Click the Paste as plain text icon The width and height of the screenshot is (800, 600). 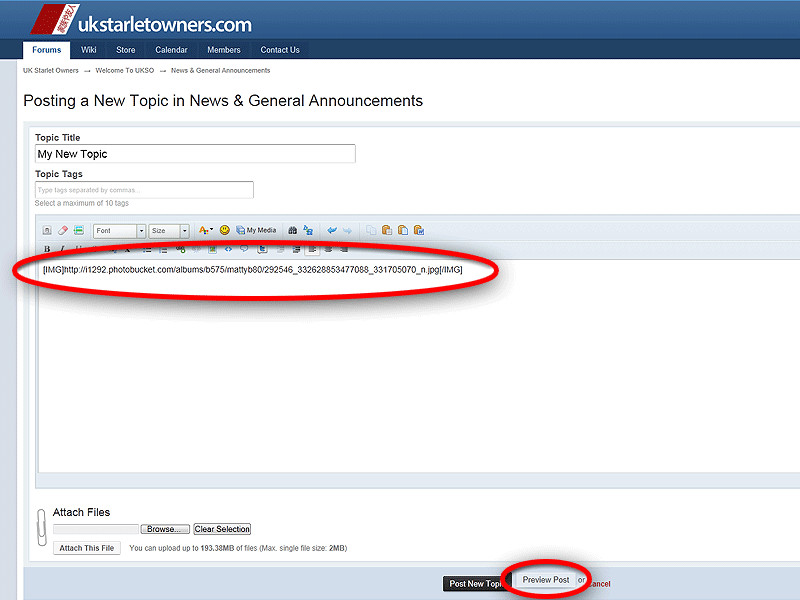click(403, 231)
